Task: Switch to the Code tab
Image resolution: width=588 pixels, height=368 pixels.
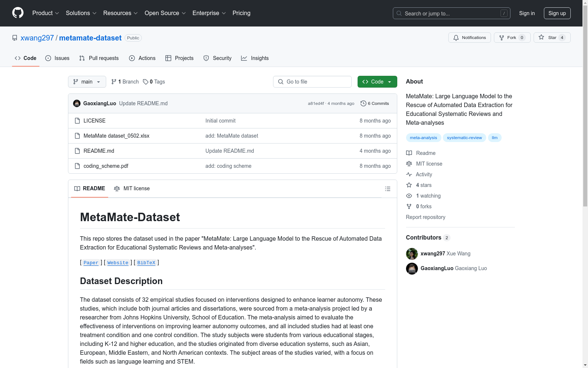Action: [x=26, y=58]
